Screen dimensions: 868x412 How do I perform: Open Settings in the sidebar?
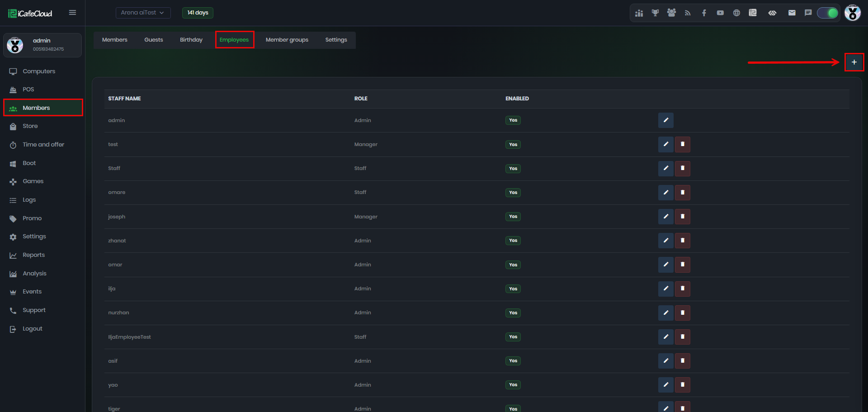[42, 237]
